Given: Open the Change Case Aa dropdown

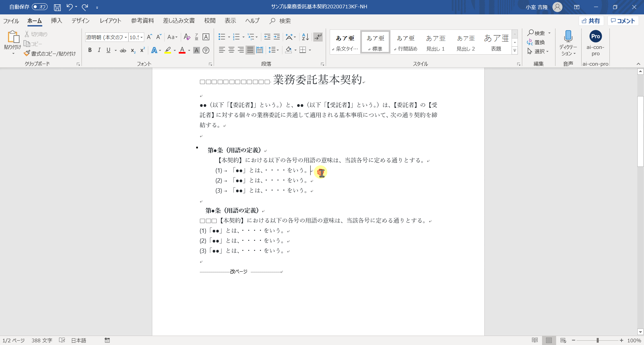Looking at the screenshot, I should point(172,37).
